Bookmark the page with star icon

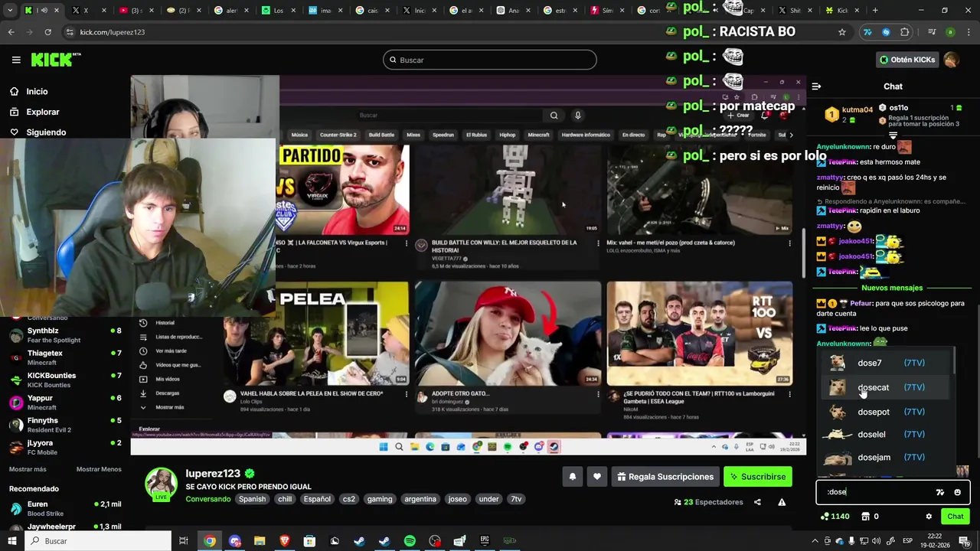coord(842,32)
